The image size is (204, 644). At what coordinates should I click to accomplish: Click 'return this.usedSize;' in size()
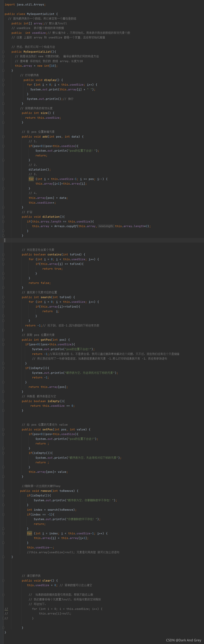point(43,118)
